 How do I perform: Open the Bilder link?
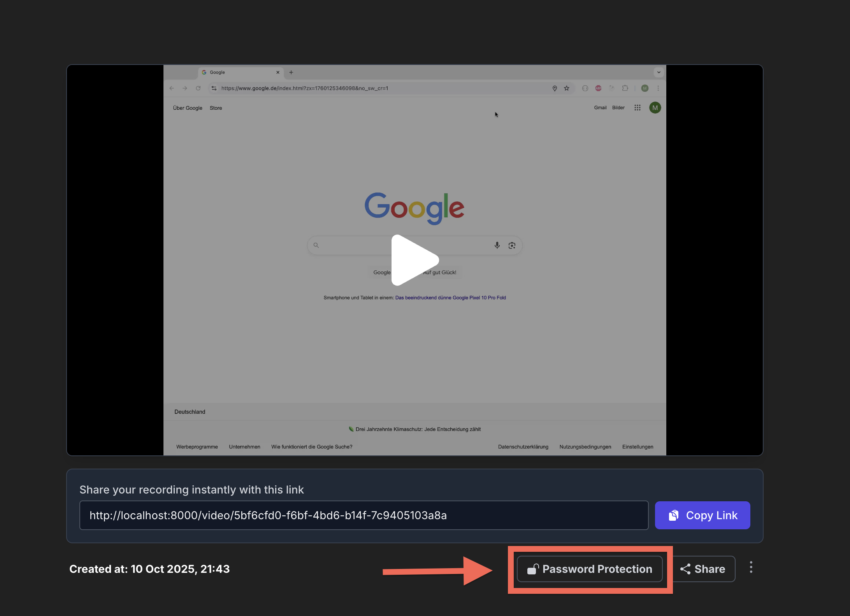618,108
